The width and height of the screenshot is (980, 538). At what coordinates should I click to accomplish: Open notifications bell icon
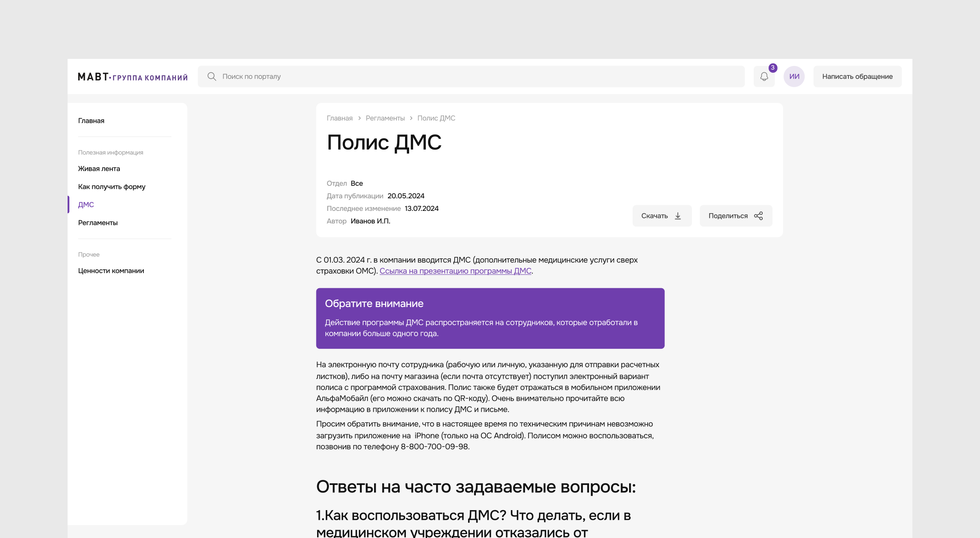[x=764, y=76]
